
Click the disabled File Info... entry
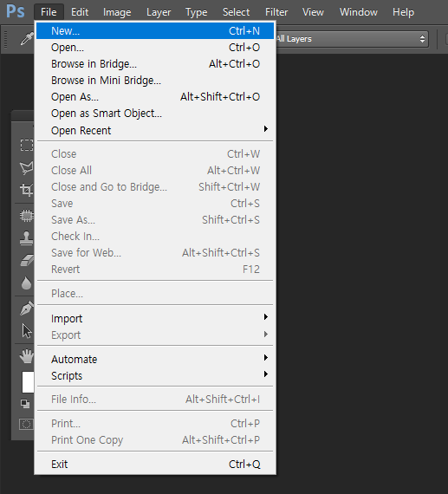(155, 400)
